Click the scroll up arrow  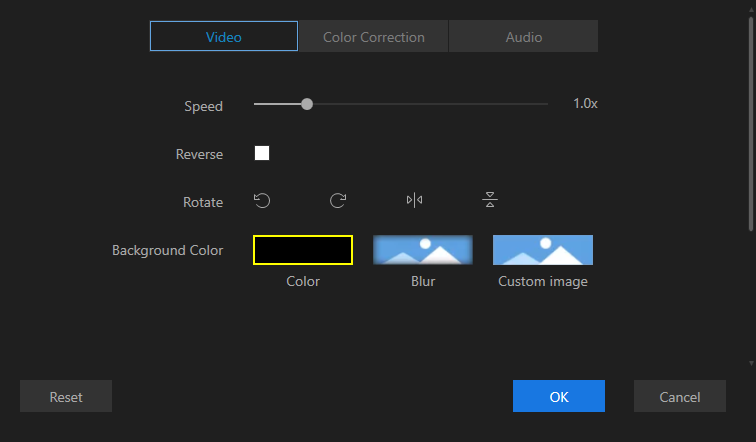pyautogui.click(x=751, y=6)
